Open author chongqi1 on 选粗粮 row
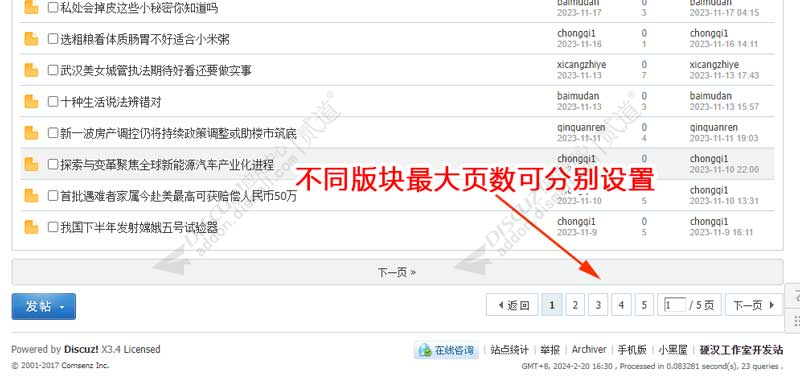800x379 pixels. pyautogui.click(x=577, y=33)
